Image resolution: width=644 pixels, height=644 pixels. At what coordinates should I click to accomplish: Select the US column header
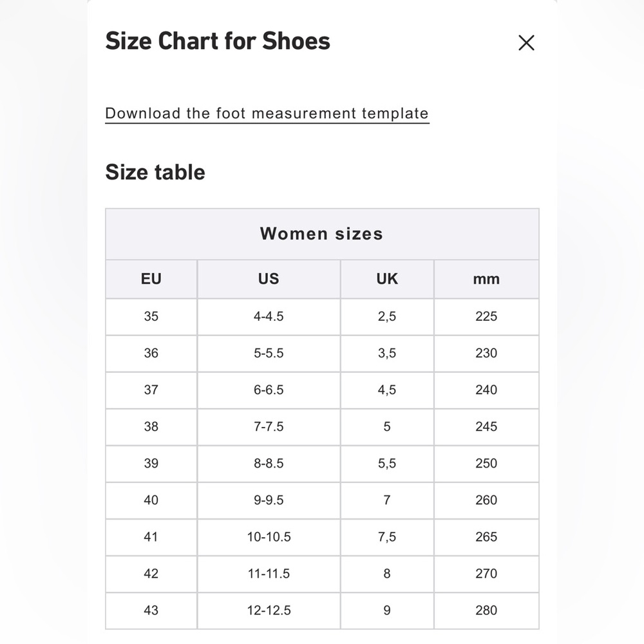click(269, 279)
